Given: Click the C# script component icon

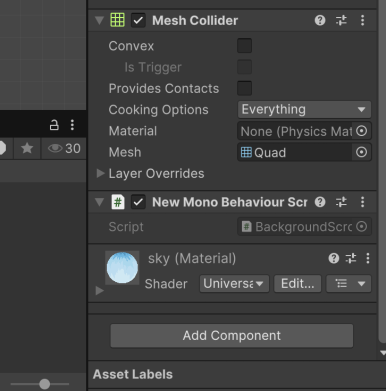Looking at the screenshot, I should click(x=118, y=202).
